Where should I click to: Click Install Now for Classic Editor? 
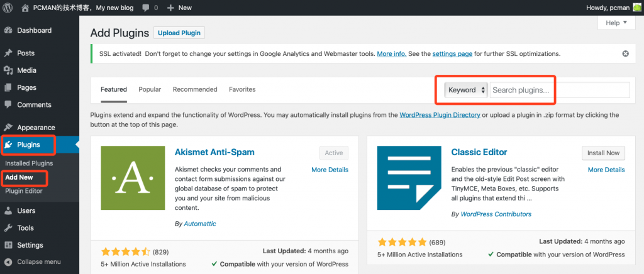click(603, 153)
